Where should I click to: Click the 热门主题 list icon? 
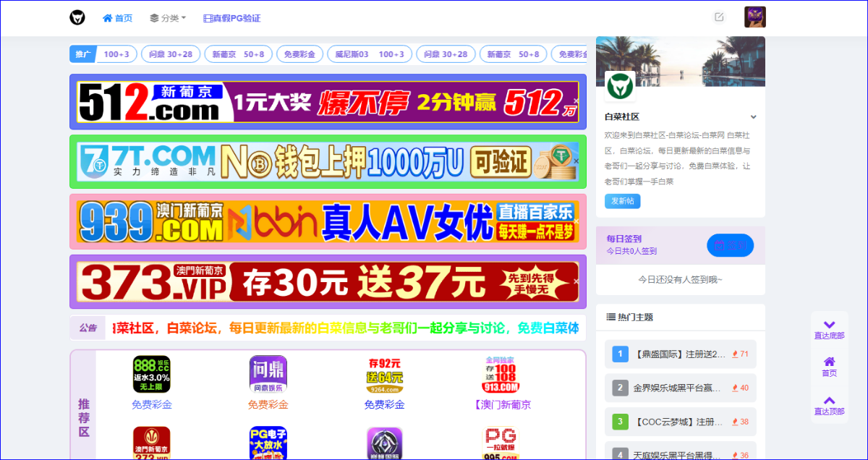click(x=610, y=318)
